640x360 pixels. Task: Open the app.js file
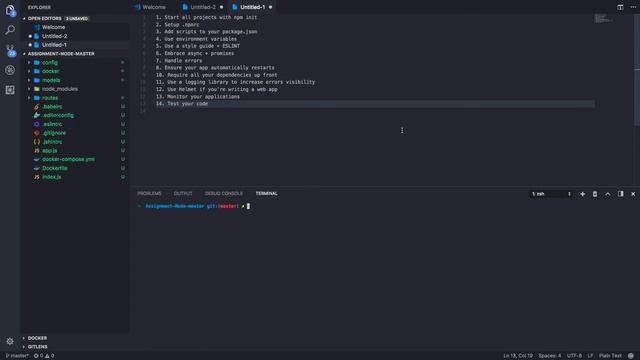click(x=50, y=151)
